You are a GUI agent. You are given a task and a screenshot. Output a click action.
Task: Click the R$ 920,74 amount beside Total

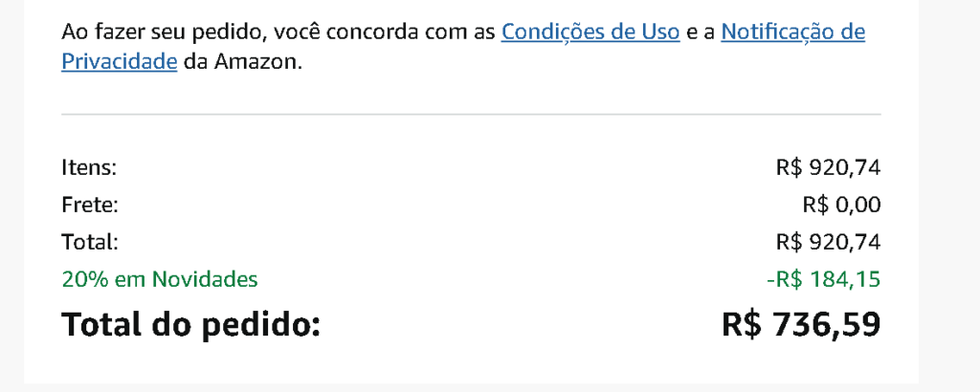(828, 242)
